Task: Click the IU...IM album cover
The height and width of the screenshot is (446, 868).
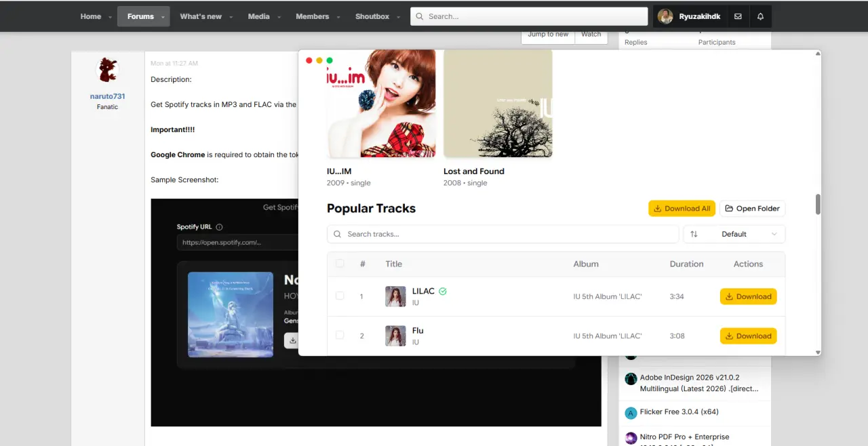Action: coord(381,103)
